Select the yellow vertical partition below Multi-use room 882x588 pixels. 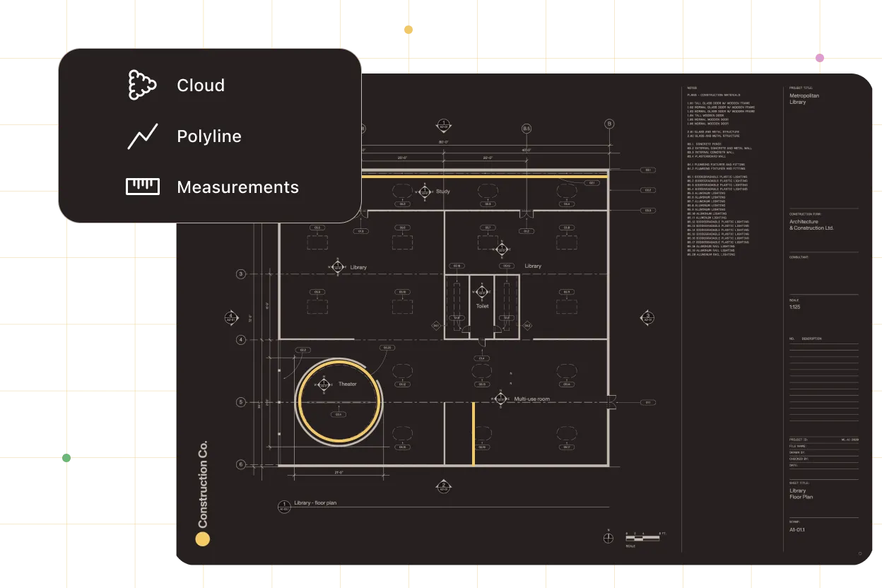(473, 433)
